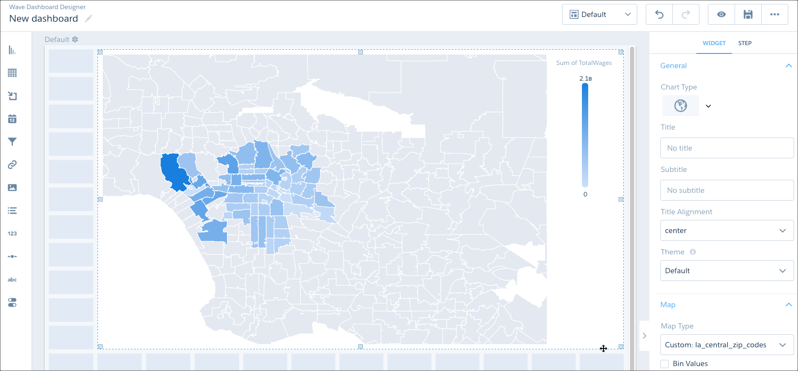This screenshot has height=371, width=798.
Task: Save the dashboard
Action: (x=748, y=15)
